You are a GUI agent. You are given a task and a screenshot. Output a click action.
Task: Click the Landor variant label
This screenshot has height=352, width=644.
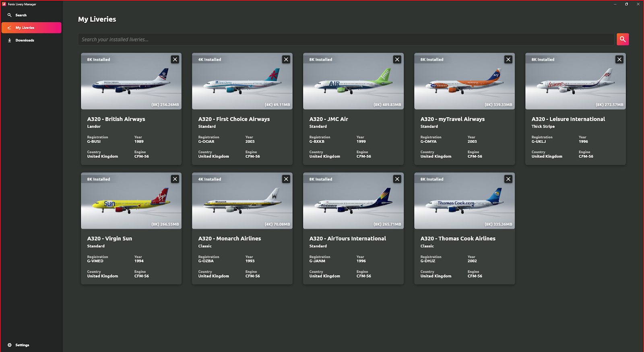coord(94,126)
